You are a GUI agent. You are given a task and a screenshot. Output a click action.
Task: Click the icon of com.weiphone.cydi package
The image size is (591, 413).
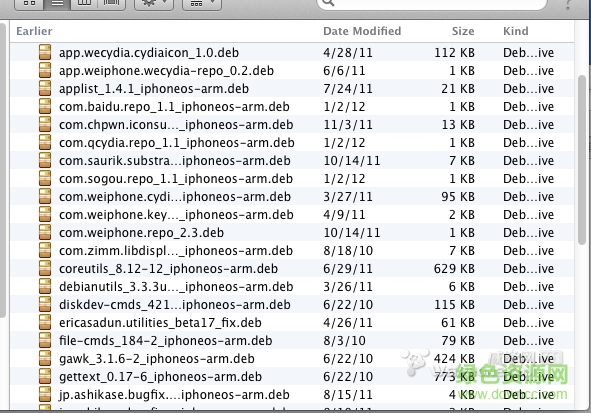click(45, 197)
